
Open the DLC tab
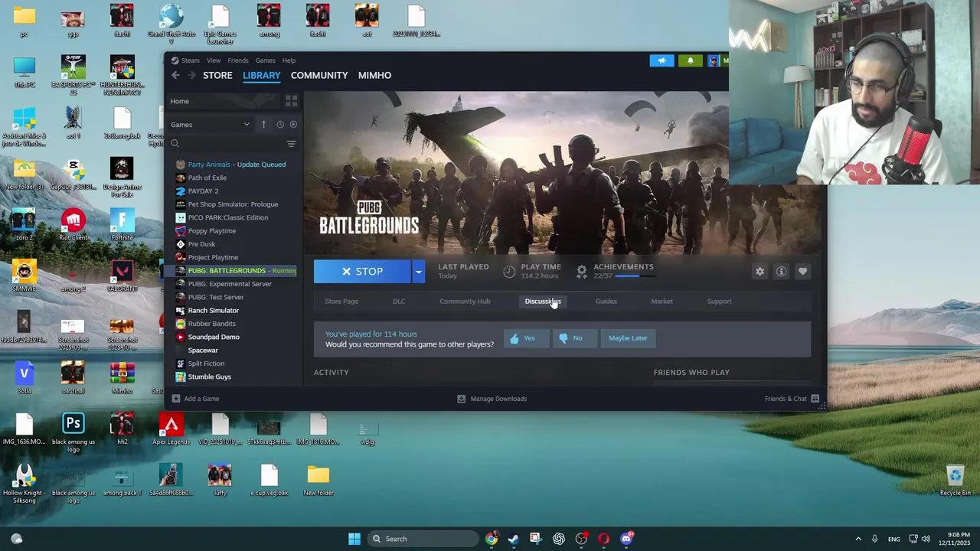click(399, 302)
